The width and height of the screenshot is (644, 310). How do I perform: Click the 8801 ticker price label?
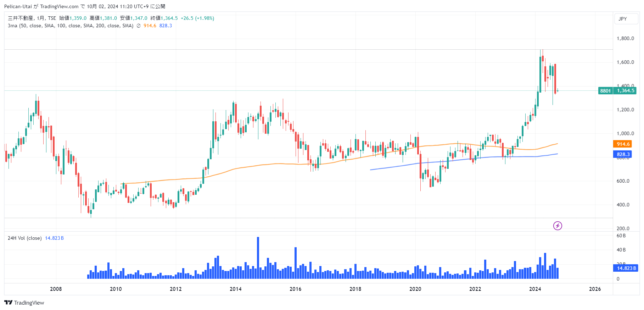(605, 91)
